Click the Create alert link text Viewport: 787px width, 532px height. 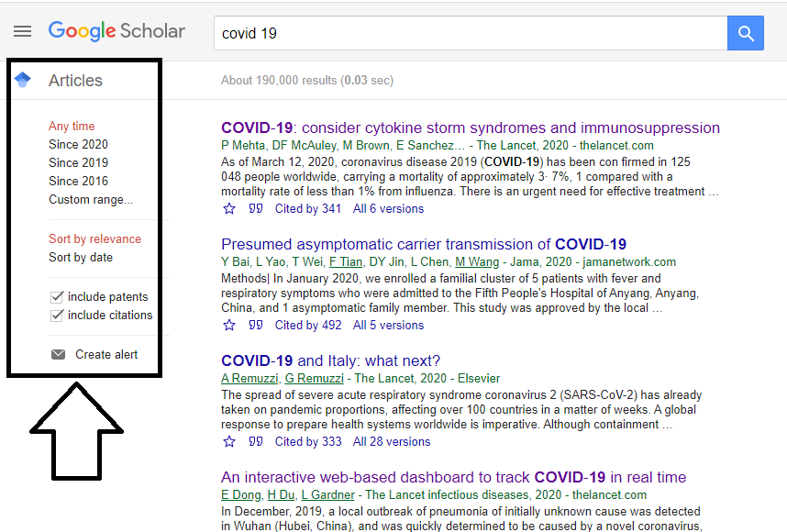106,354
